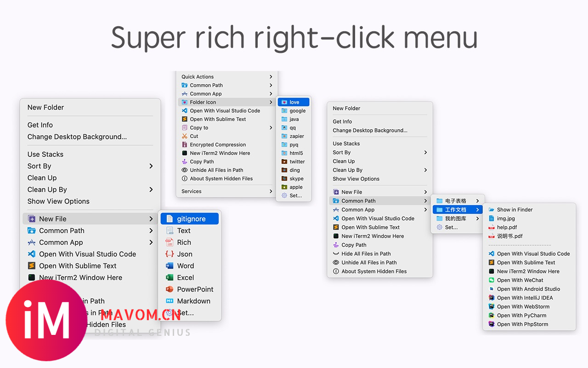588x368 pixels.
Task: Click the gitignore file icon in New File submenu
Action: tap(169, 219)
